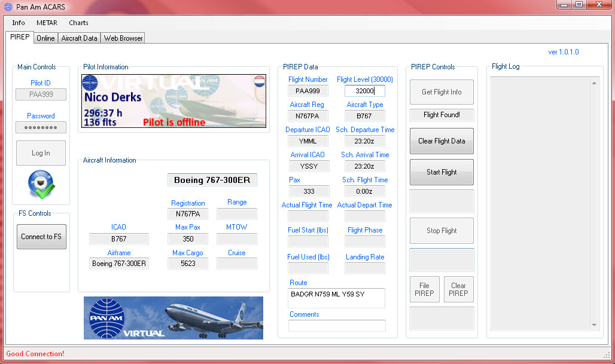Screen dimensions: 615x364
Task: Click the Cruise field
Action: point(237,264)
